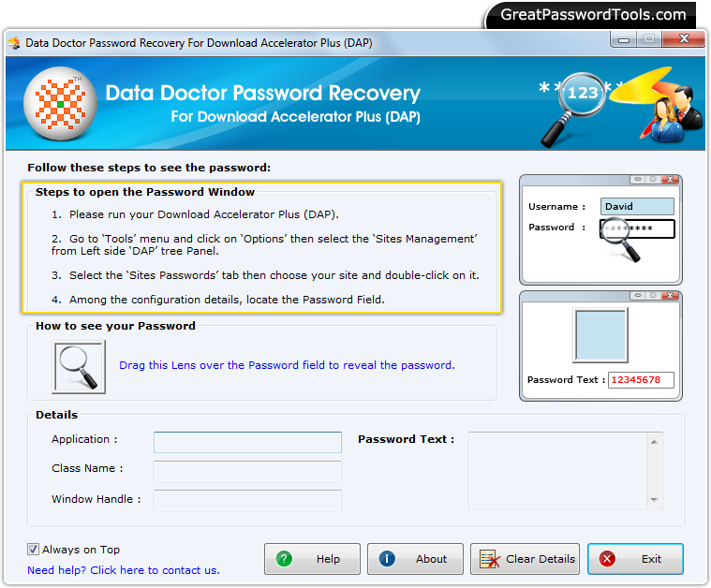Click 'For Download Accelerator Plus (DAP)' banner subtitle
The height and width of the screenshot is (588, 711).
tap(296, 117)
